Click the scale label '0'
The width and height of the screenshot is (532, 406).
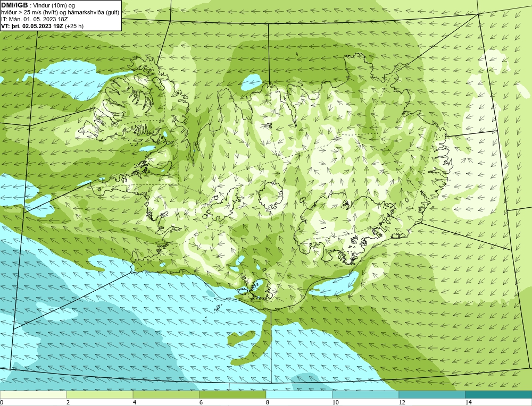pyautogui.click(x=2, y=402)
